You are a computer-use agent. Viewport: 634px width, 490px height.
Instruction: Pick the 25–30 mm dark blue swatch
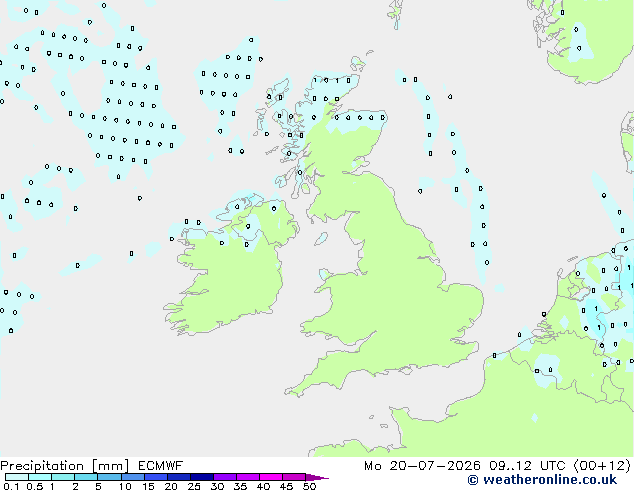tap(202, 477)
